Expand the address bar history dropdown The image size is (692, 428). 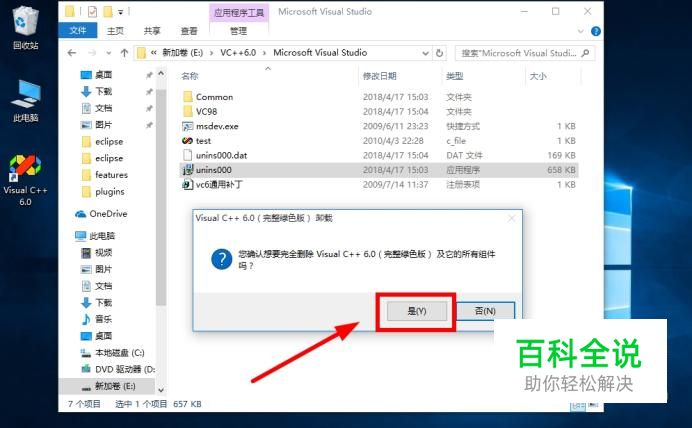click(425, 53)
